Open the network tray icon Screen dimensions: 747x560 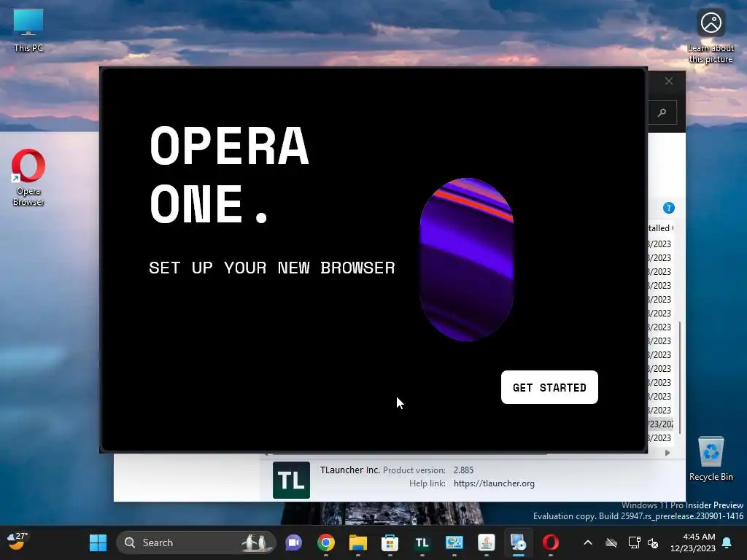[634, 542]
